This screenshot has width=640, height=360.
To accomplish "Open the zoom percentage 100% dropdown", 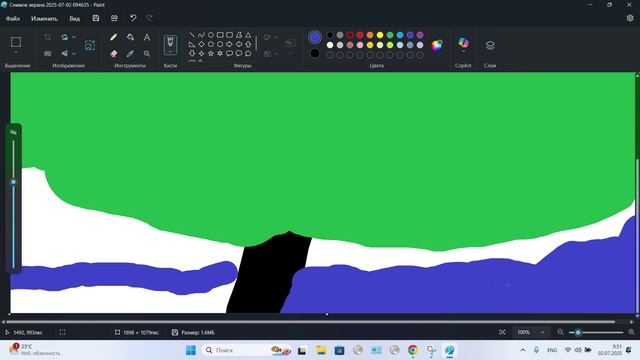I will tap(542, 332).
